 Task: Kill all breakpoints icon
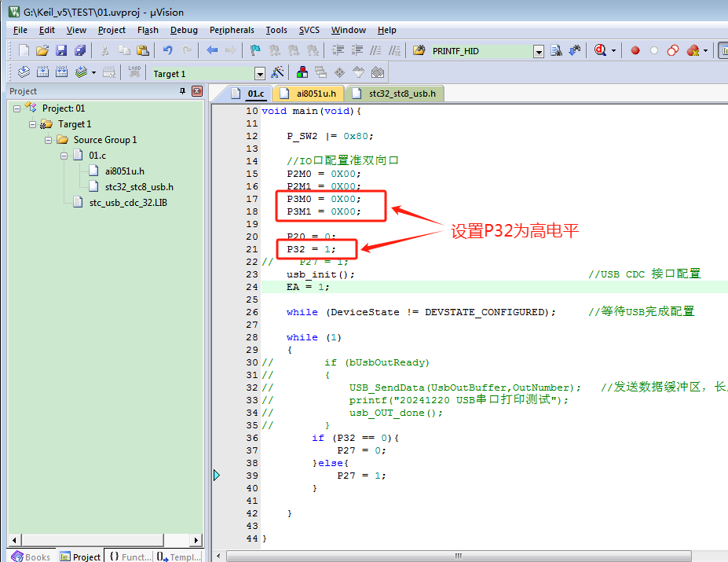coord(693,50)
